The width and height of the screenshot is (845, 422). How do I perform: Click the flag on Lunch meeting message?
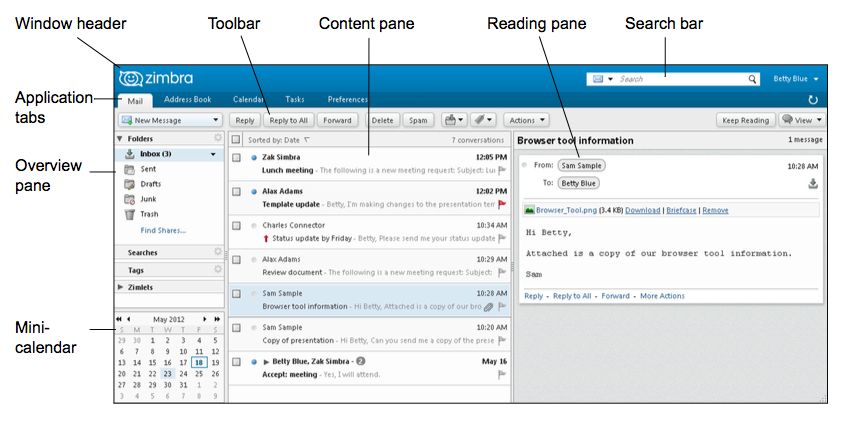(x=502, y=170)
